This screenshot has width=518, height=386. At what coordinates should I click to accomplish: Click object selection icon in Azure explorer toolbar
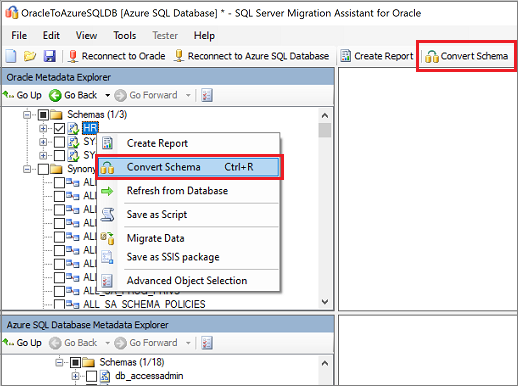pyautogui.click(x=207, y=343)
